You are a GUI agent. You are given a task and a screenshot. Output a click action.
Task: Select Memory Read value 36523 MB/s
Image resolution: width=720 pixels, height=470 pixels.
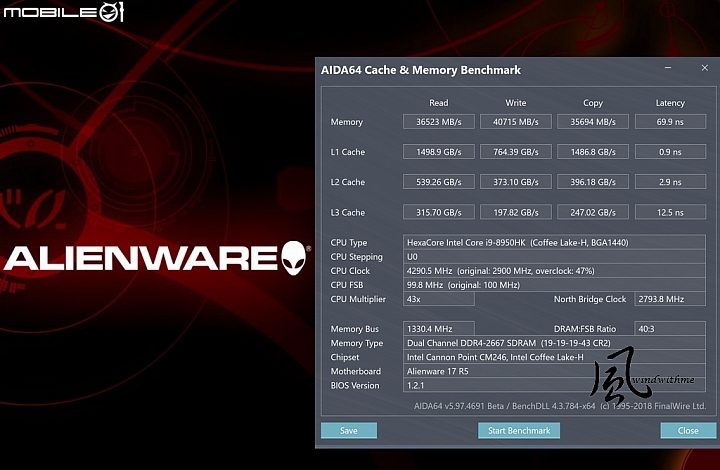[439, 122]
